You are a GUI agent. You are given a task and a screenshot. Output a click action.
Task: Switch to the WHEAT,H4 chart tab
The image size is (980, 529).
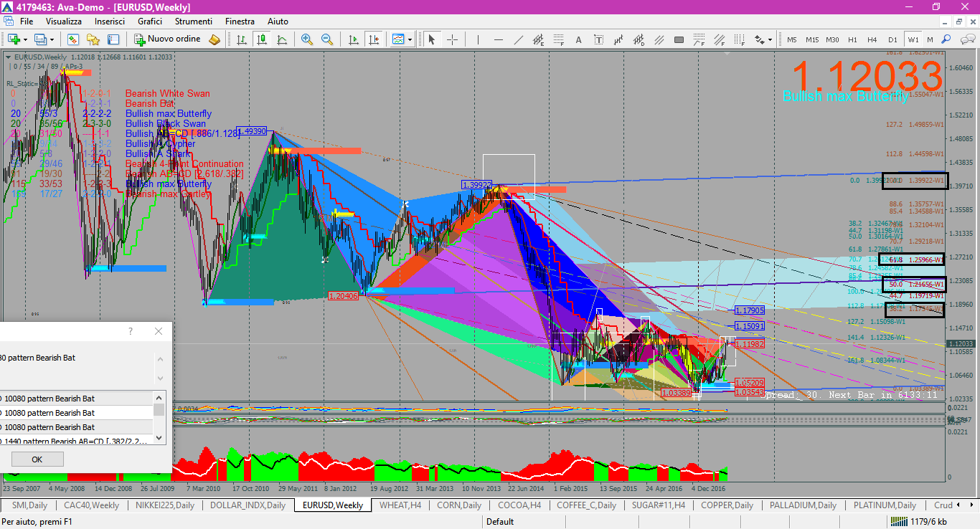[400, 505]
